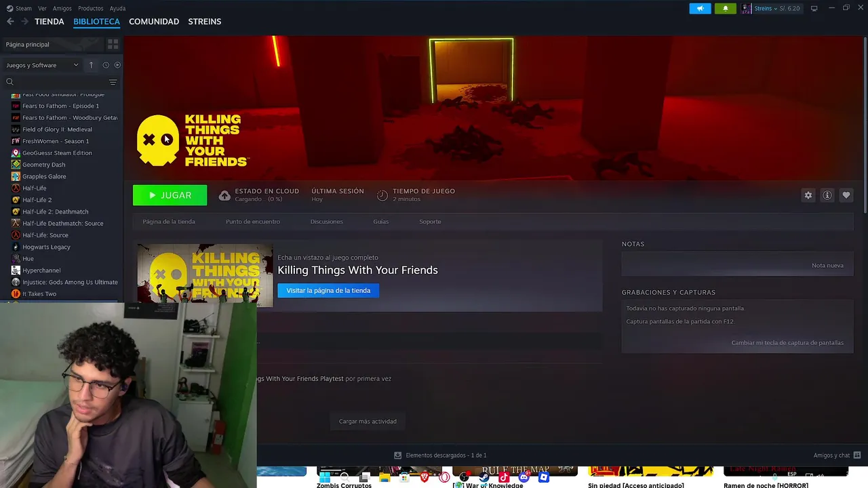Open Página de la tienda link
Screen dimensions: 868x488
click(x=169, y=222)
